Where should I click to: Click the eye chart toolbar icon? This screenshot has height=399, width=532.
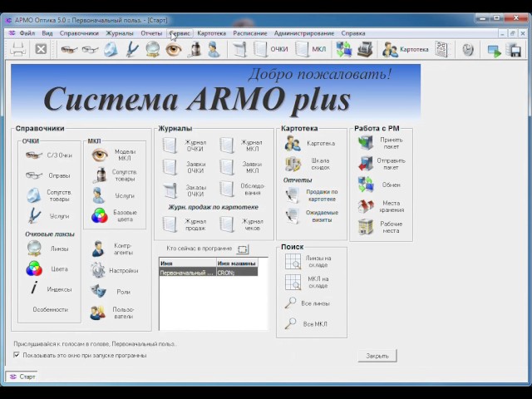coord(441,50)
